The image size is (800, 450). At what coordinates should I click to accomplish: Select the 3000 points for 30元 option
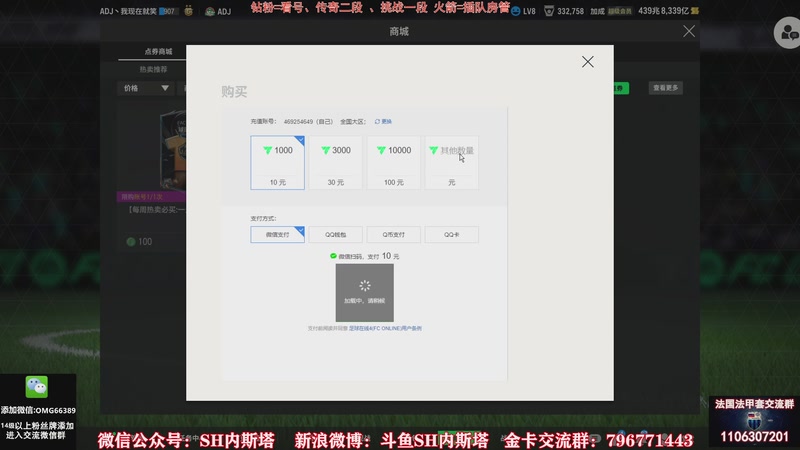tap(335, 163)
